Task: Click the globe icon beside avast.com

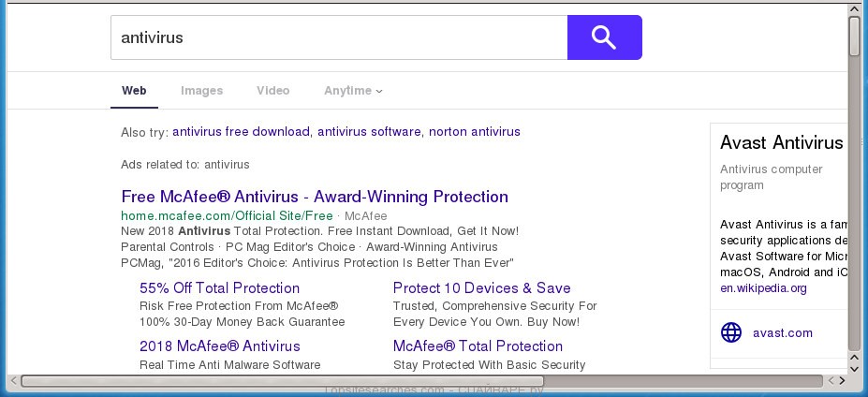Action: coord(731,332)
